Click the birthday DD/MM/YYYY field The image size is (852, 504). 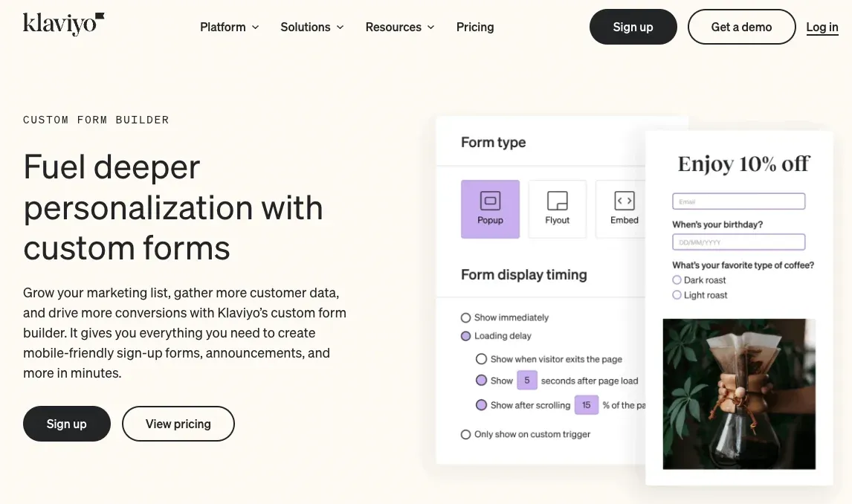[738, 242]
